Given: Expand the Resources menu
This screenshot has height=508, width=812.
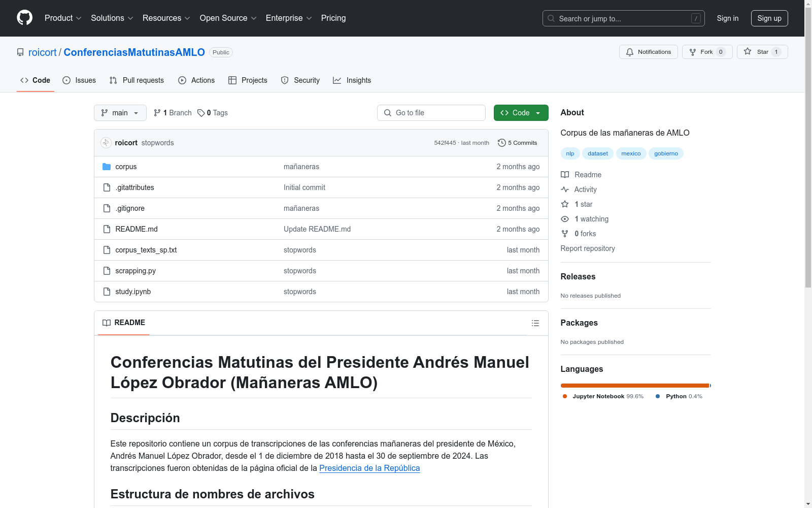Looking at the screenshot, I should (166, 18).
